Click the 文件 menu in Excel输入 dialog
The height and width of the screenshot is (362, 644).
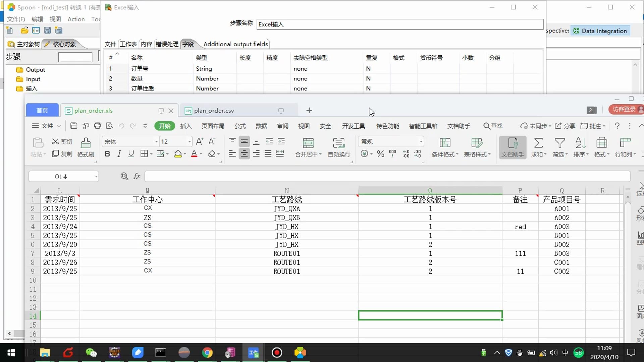tap(110, 44)
